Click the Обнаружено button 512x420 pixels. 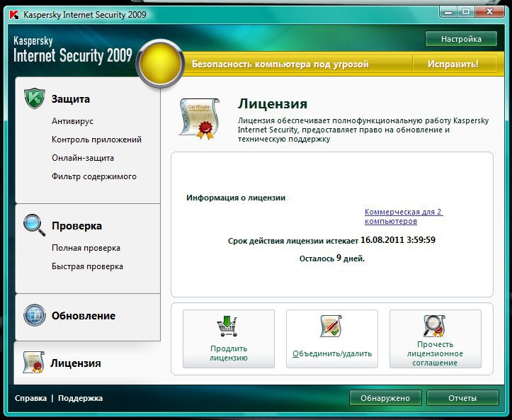point(385,398)
